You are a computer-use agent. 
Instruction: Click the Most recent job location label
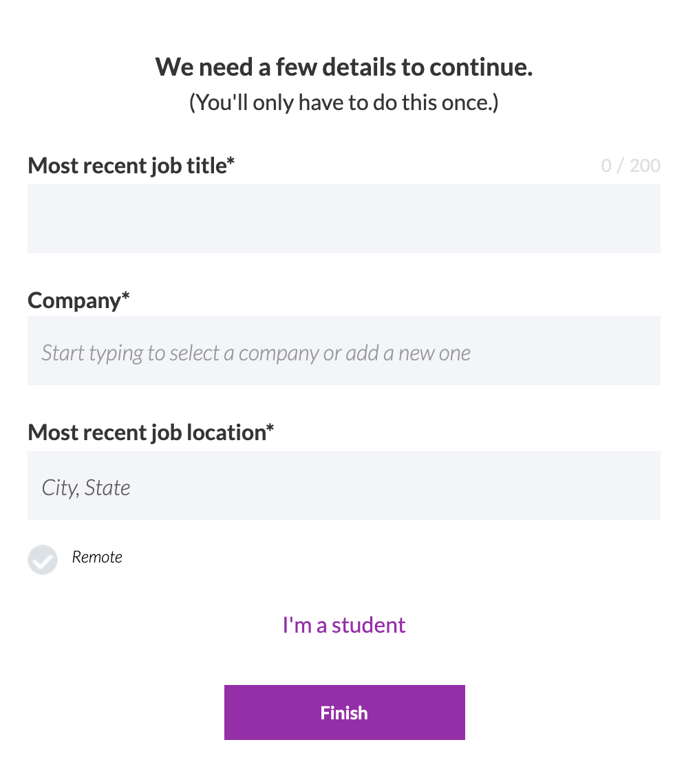click(x=151, y=433)
